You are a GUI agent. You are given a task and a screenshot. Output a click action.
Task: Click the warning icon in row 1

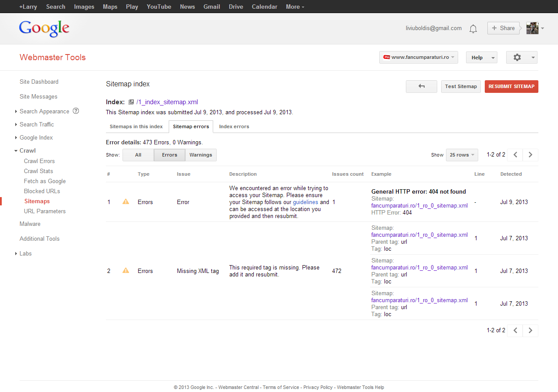point(126,201)
